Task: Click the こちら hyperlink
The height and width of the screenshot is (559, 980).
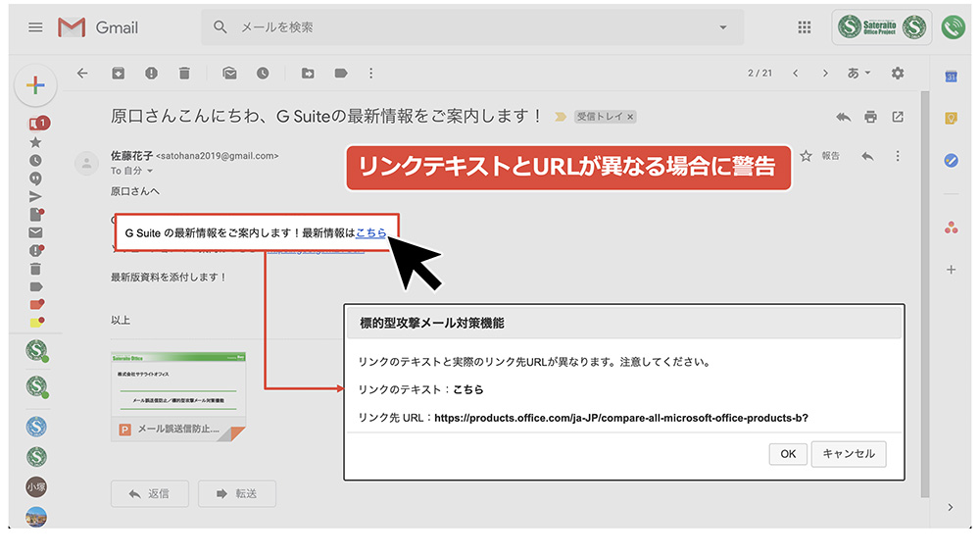Action: point(370,232)
